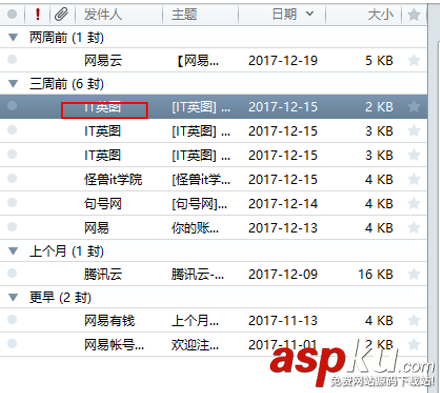Open sender 网易 in 2017-12-13 row
The height and width of the screenshot is (393, 440).
click(x=96, y=228)
